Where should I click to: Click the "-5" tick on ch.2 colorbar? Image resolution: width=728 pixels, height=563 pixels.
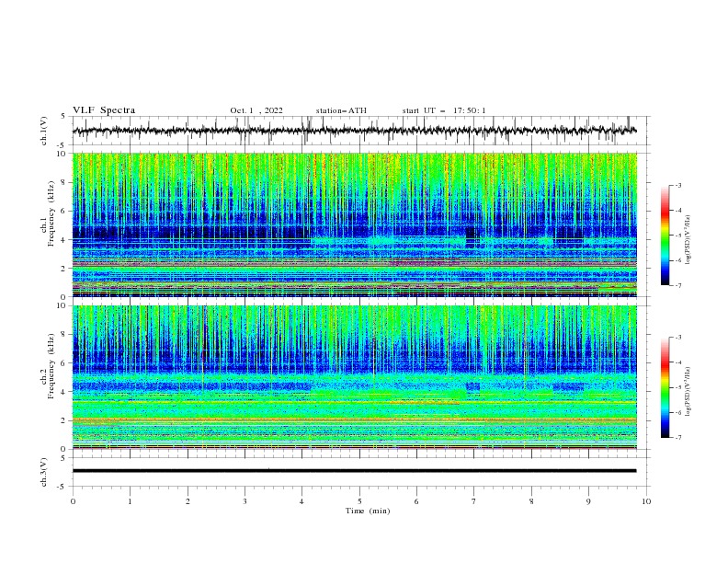[677, 387]
